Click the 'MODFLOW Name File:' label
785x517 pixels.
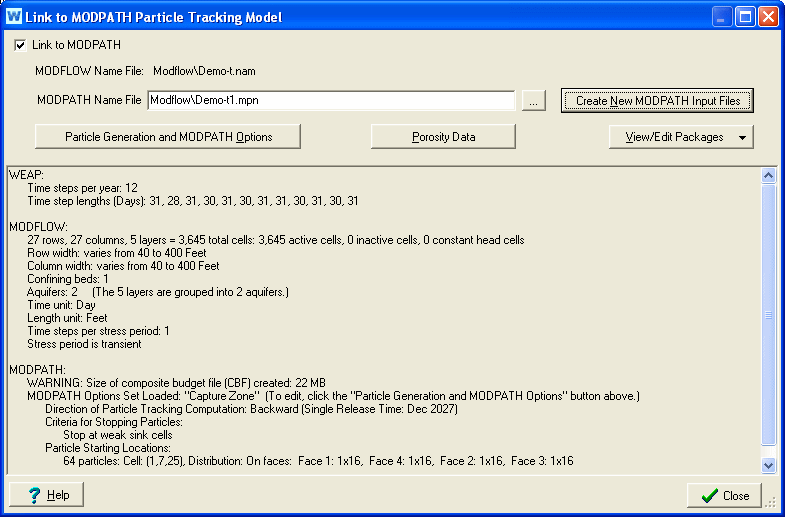pyautogui.click(x=90, y=71)
